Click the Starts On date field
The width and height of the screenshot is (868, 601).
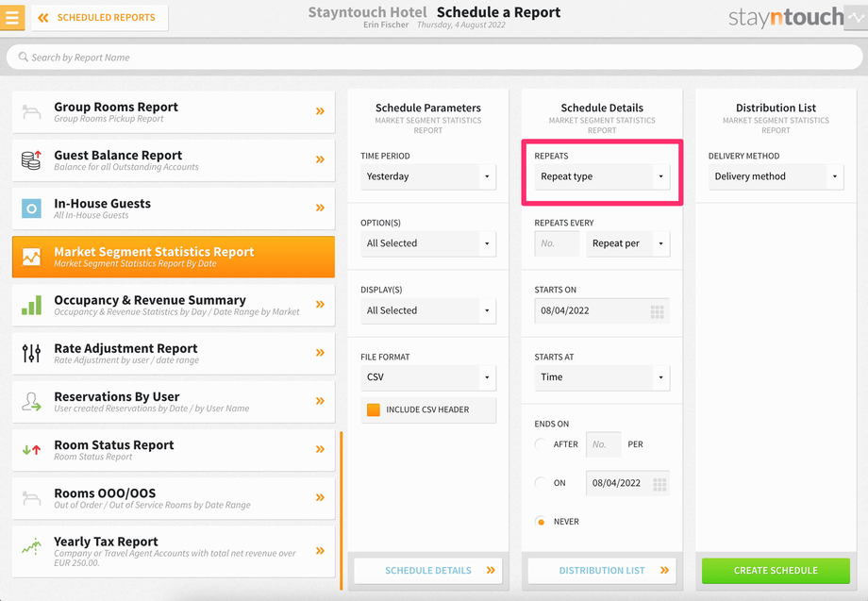pyautogui.click(x=602, y=311)
